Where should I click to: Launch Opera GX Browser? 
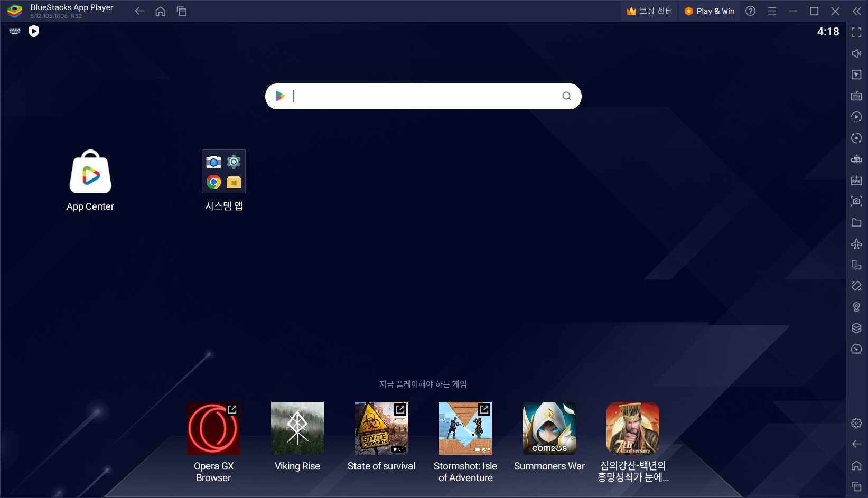(x=213, y=428)
